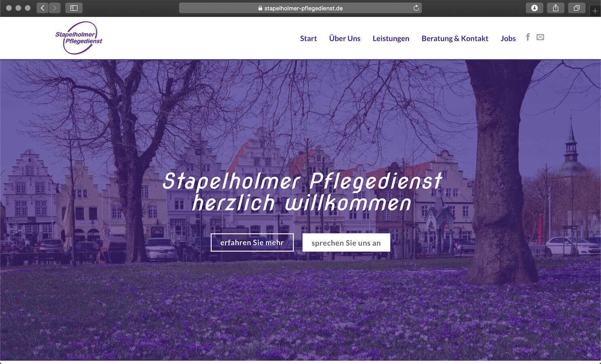Screen dimensions: 601x364
Task: Click the 'herzlich willkommen' hero text
Action: tap(302, 203)
